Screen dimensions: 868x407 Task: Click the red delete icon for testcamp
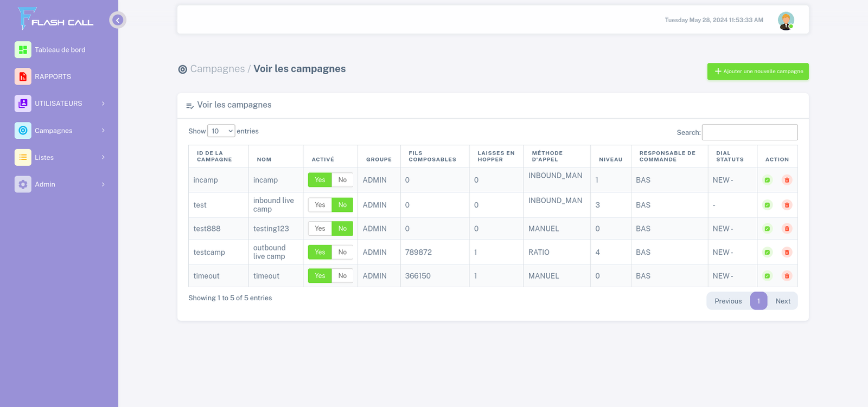click(787, 252)
